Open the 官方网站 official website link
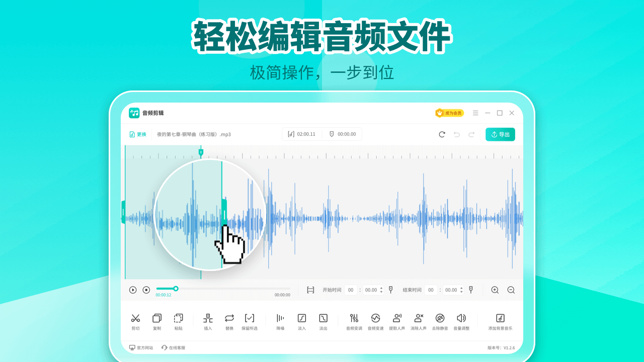Image resolution: width=644 pixels, height=362 pixels. pos(141,347)
